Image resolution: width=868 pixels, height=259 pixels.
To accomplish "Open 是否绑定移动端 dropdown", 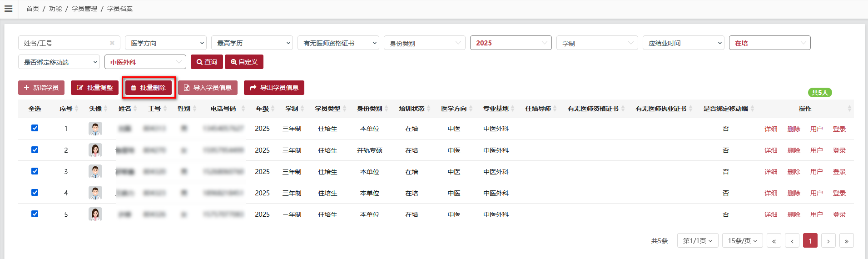I will (59, 62).
